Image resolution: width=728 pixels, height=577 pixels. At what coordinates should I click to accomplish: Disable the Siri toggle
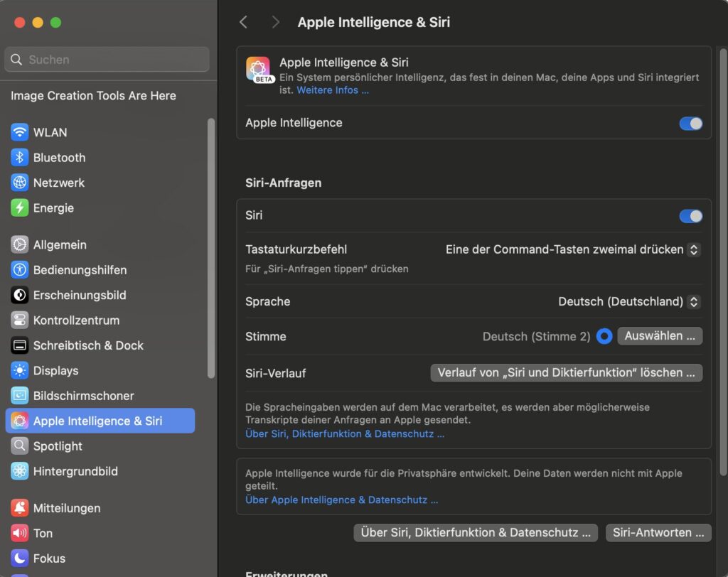coord(690,216)
